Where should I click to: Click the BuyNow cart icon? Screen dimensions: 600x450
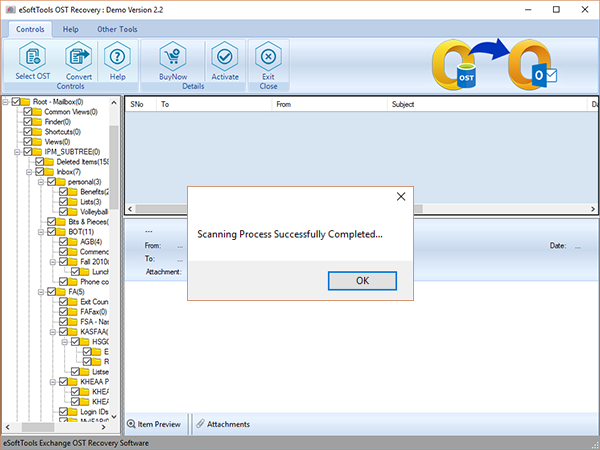(173, 57)
